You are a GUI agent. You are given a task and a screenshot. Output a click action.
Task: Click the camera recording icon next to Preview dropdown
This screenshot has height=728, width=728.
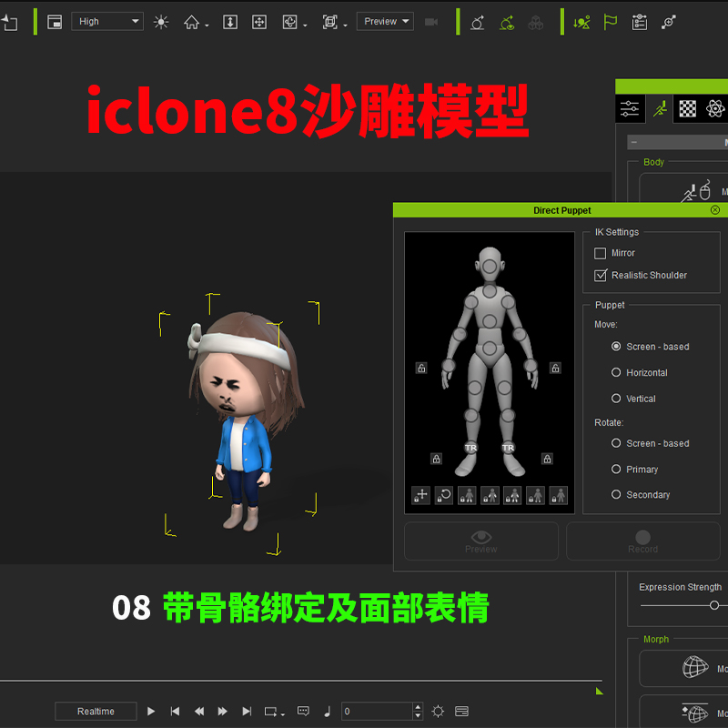[x=432, y=22]
